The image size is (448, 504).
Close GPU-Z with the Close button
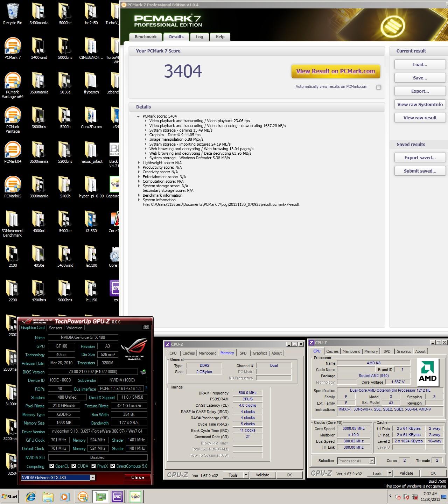tap(138, 477)
